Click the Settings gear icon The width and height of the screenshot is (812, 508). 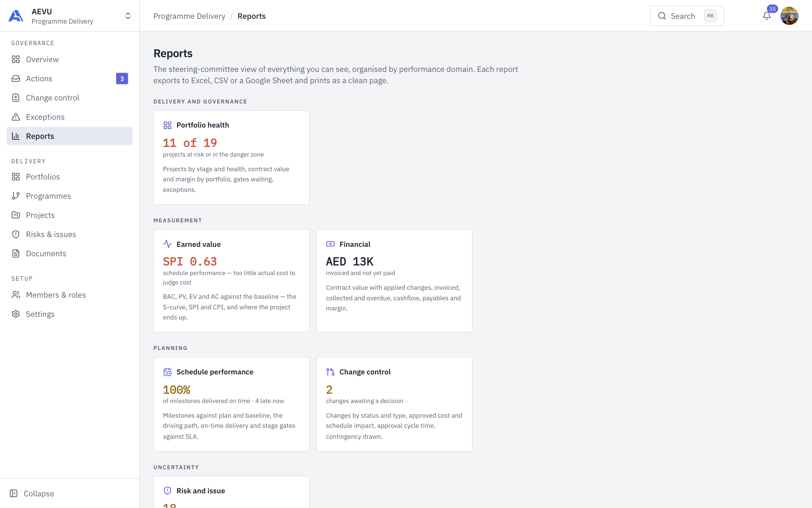(16, 314)
